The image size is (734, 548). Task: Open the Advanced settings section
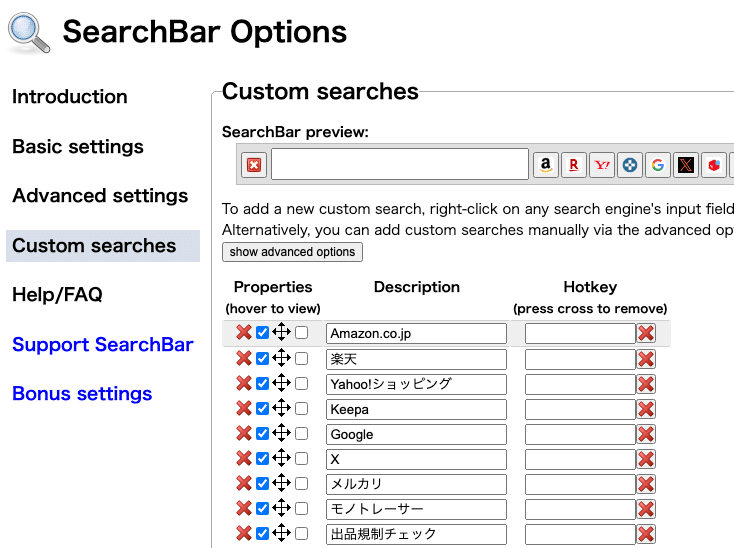(100, 196)
